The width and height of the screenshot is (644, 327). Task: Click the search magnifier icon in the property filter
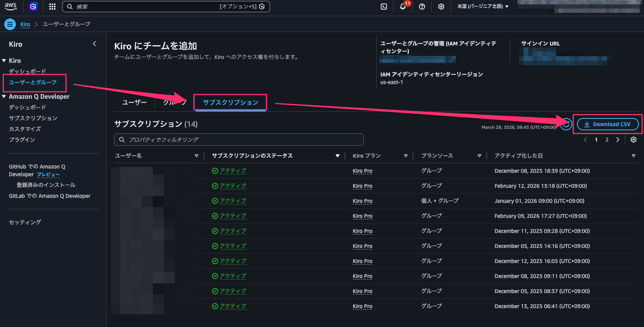click(x=122, y=140)
